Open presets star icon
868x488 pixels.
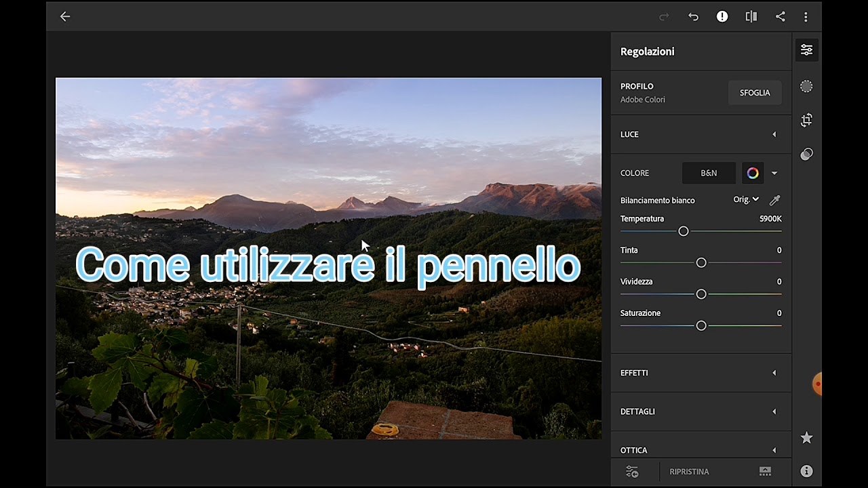(x=806, y=438)
